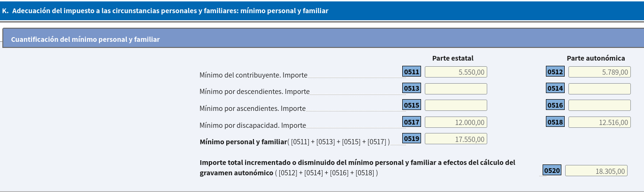Click the 0518 box code badge
Viewport: 644px width, 195px height.
[x=555, y=122]
